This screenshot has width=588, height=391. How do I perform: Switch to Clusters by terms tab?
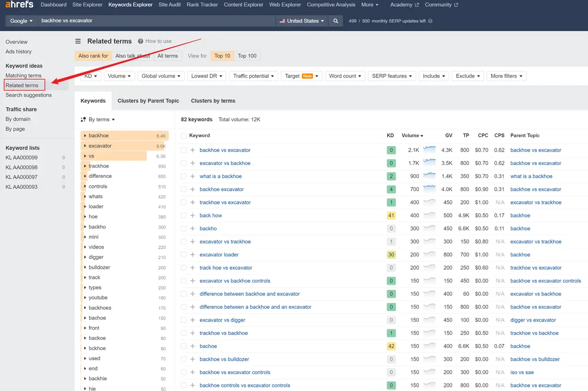tap(213, 101)
